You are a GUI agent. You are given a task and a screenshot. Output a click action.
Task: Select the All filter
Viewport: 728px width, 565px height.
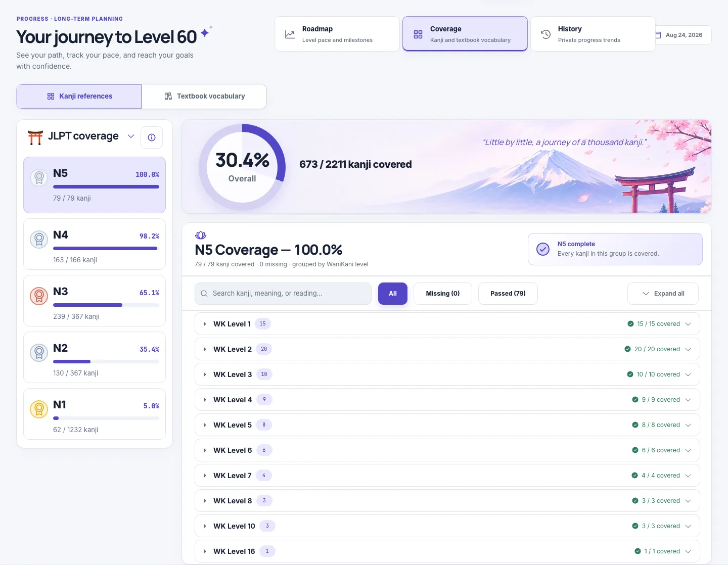pos(393,294)
